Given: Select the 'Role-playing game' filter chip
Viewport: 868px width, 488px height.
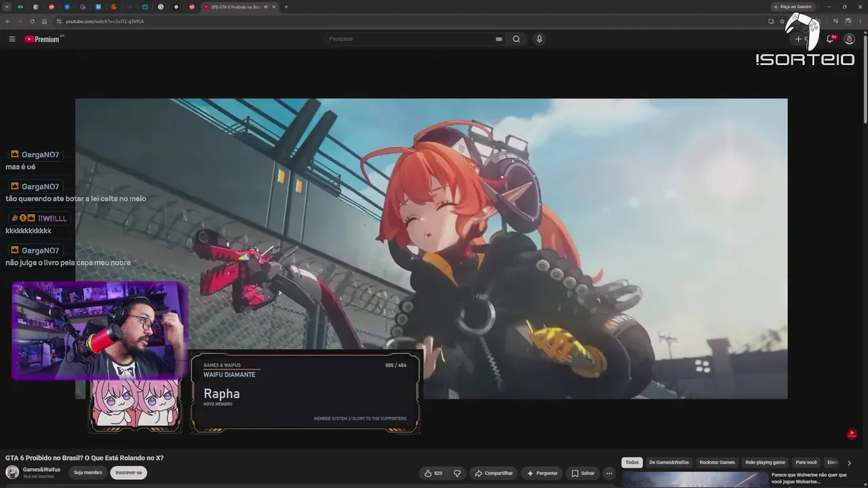Looking at the screenshot, I should click(x=765, y=462).
